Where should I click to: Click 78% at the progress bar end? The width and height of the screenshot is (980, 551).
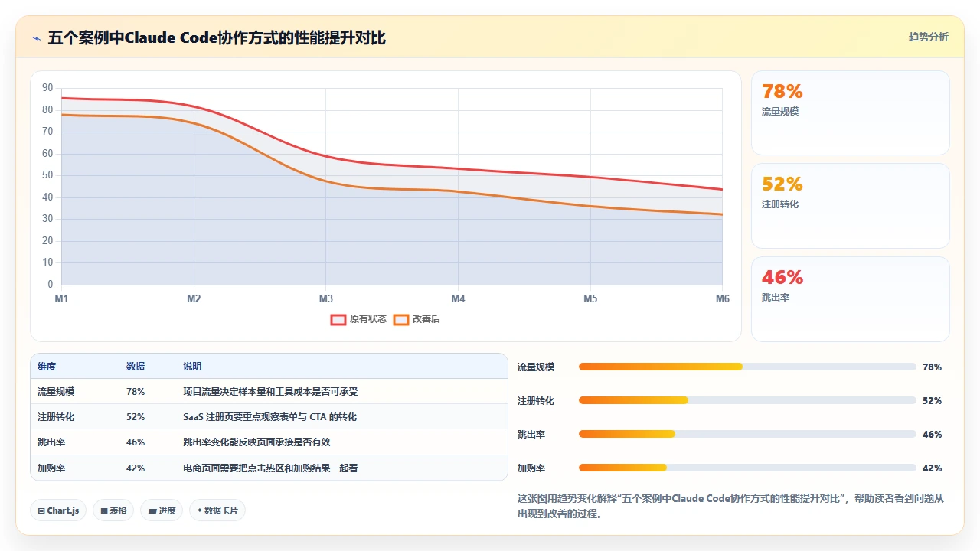[x=933, y=367]
